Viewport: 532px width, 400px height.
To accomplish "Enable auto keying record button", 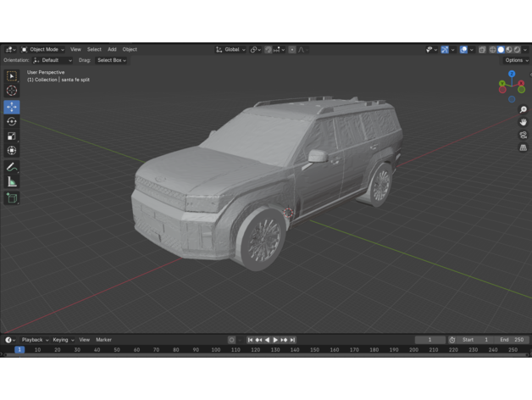I will 232,340.
